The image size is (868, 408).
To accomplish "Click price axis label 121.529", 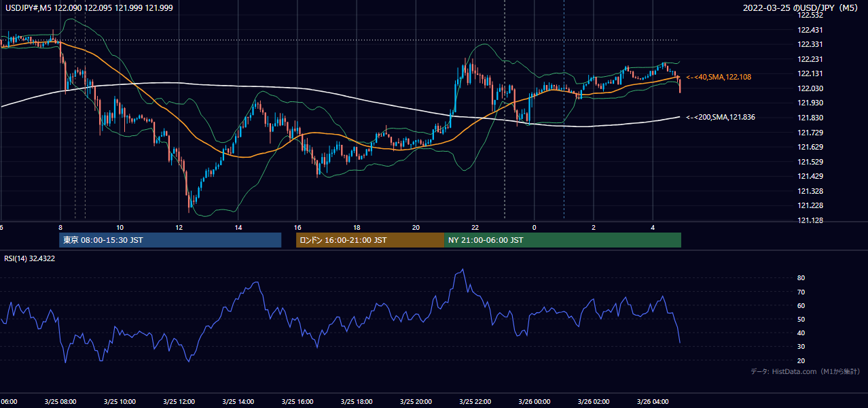I will 810,162.
